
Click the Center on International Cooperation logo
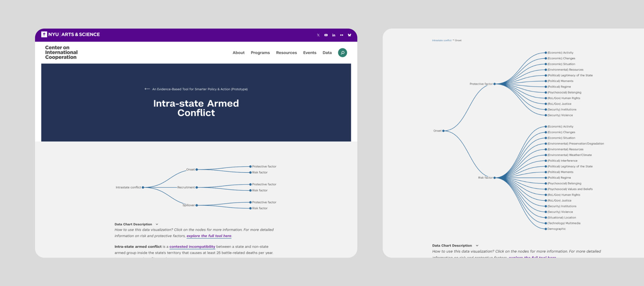coord(61,53)
